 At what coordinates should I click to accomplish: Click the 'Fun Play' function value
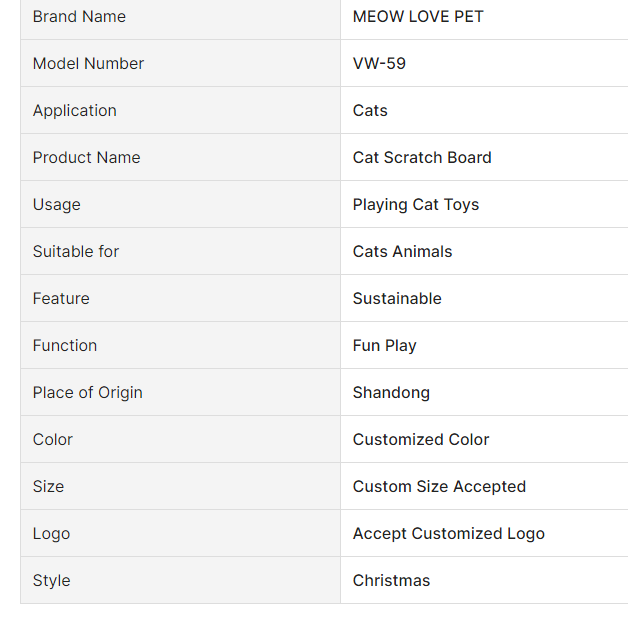click(384, 345)
